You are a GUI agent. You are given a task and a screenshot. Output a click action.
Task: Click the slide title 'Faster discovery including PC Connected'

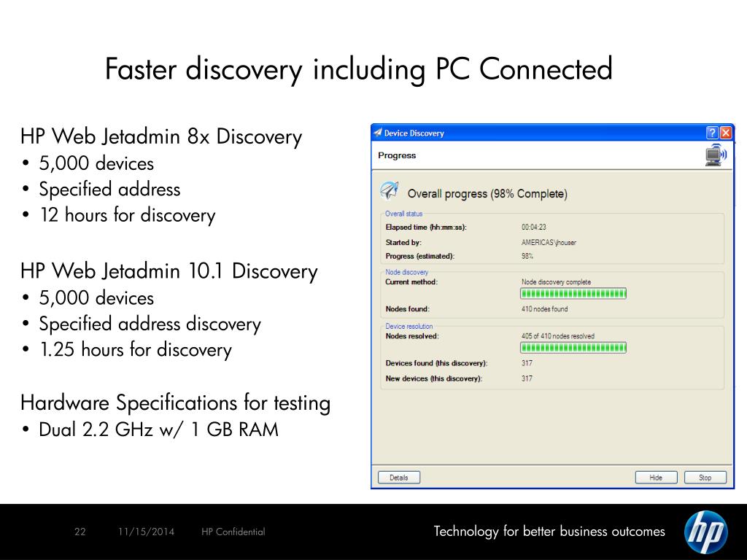click(x=359, y=69)
